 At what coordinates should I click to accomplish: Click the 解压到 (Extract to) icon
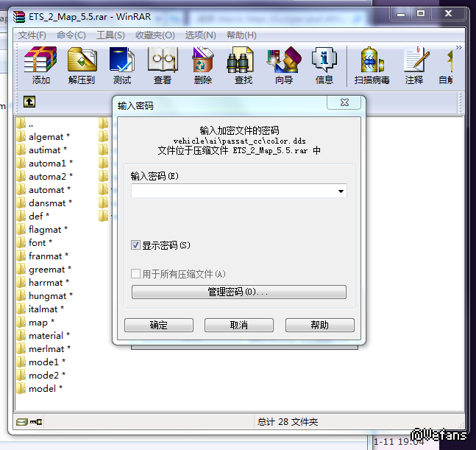click(x=82, y=66)
